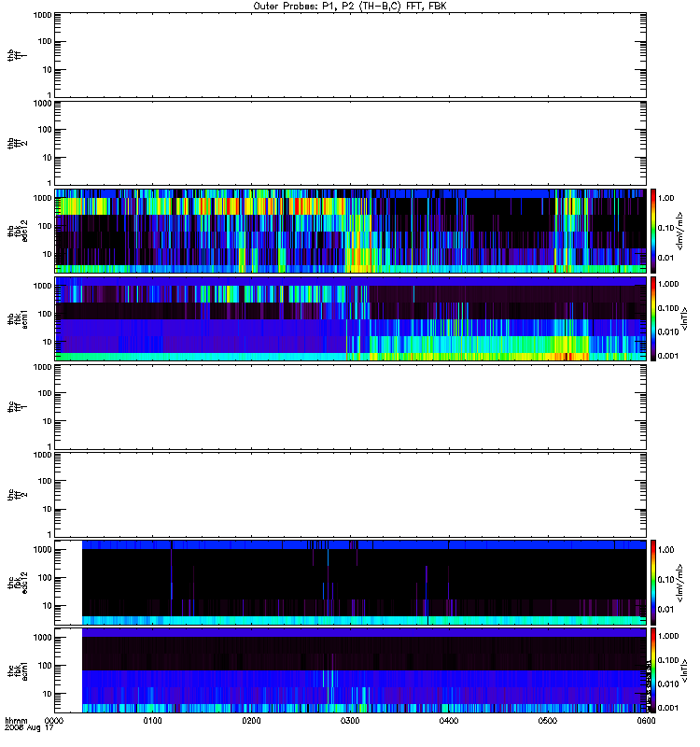The width and height of the screenshot is (700, 747).
Task: Click inside the thb fbk edc12 spectrogram
Action: point(351,231)
